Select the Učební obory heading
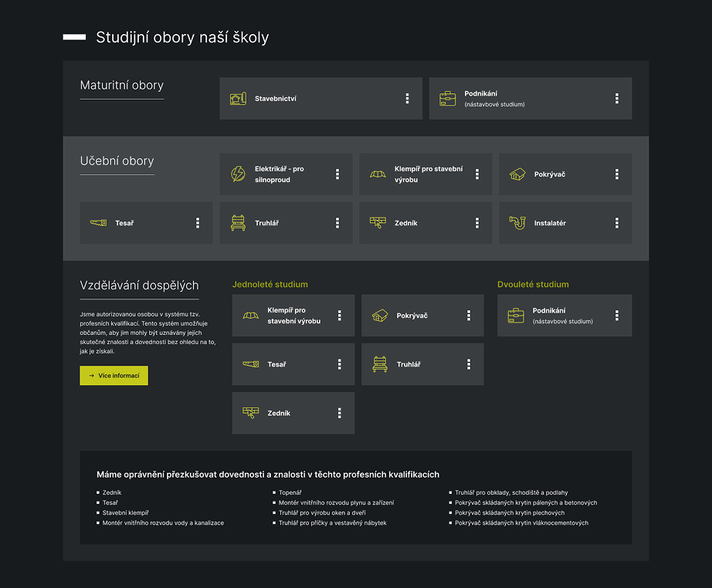 point(117,161)
